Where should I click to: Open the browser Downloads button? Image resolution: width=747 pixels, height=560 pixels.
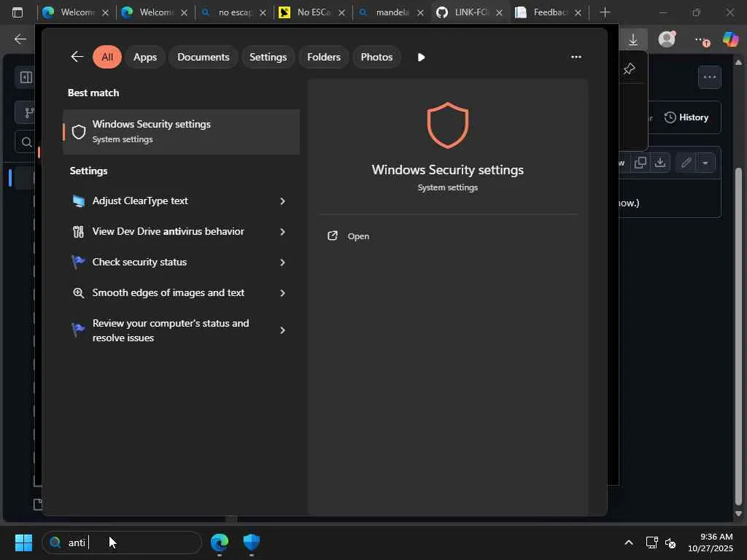pos(633,39)
